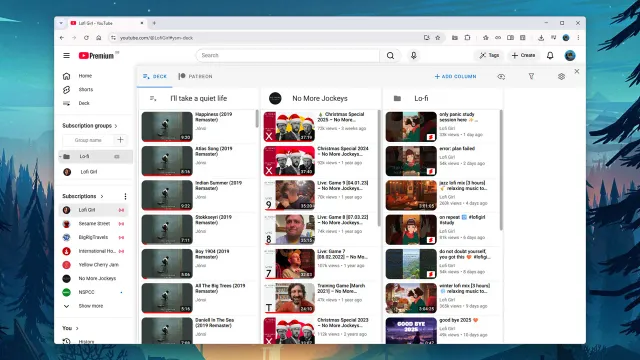Toggle BigRigTravels deck column marker
Screen dimensions: 640x360
click(121, 237)
